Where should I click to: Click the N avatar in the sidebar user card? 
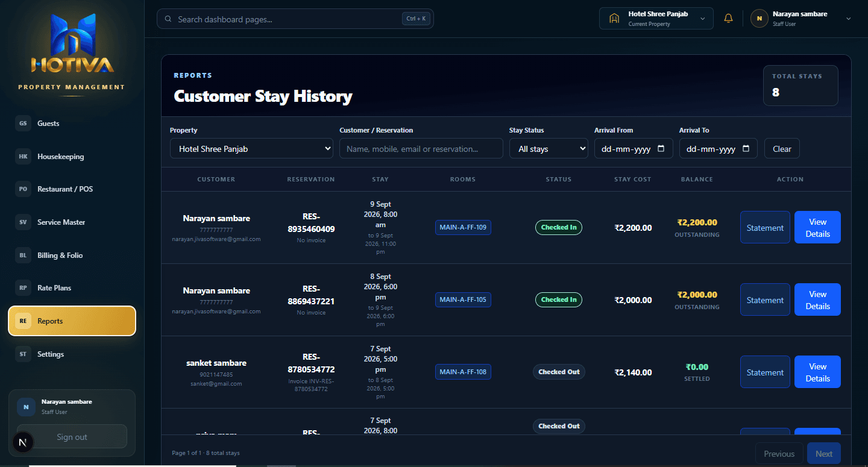tap(26, 407)
